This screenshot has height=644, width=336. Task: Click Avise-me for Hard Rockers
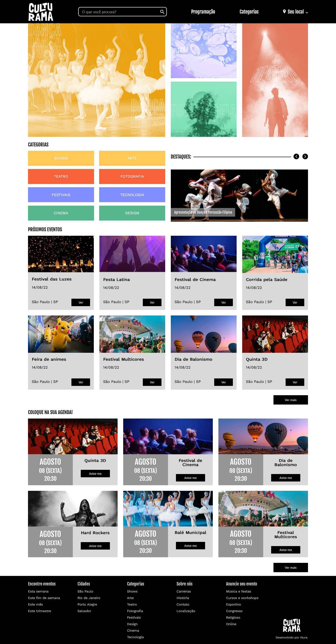tap(95, 546)
